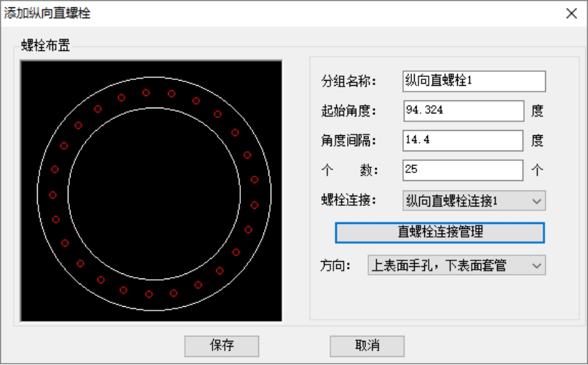
Task: Click the 度 unit next to 角度间隔
Action: click(x=537, y=141)
